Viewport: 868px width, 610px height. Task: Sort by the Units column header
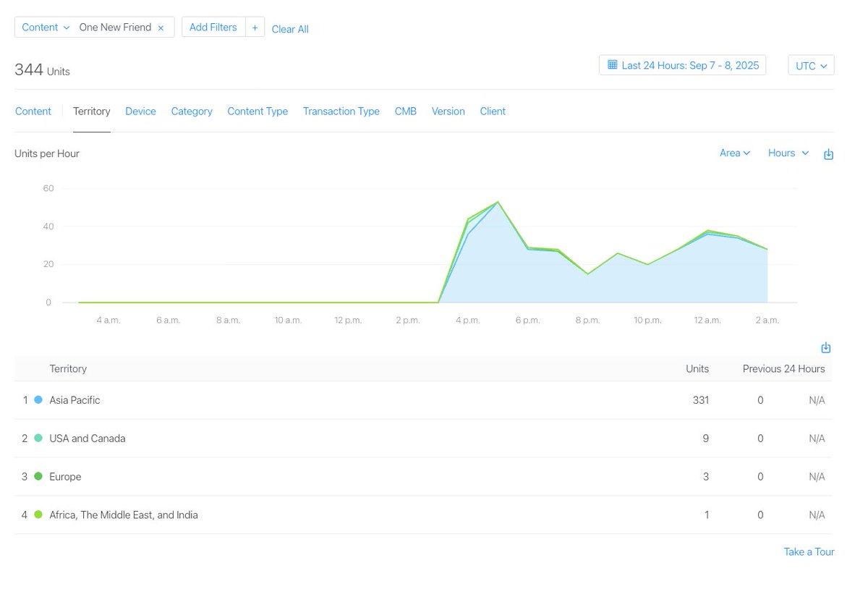[697, 369]
